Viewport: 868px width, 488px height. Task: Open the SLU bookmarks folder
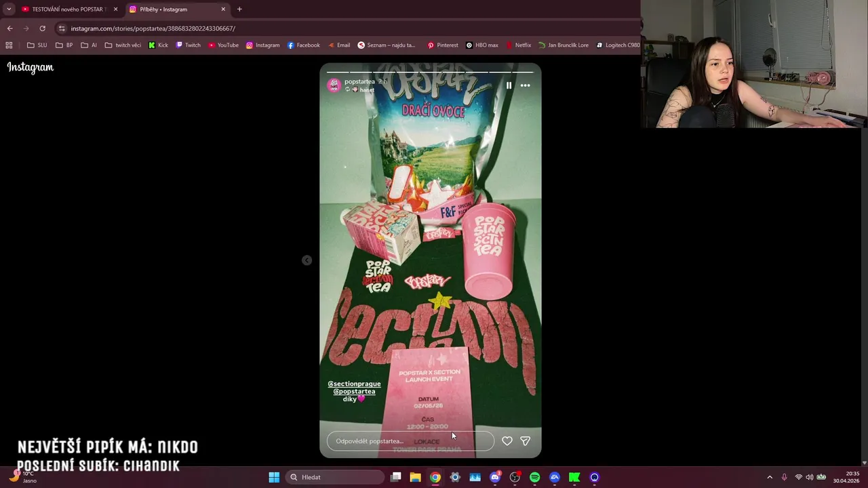[37, 45]
